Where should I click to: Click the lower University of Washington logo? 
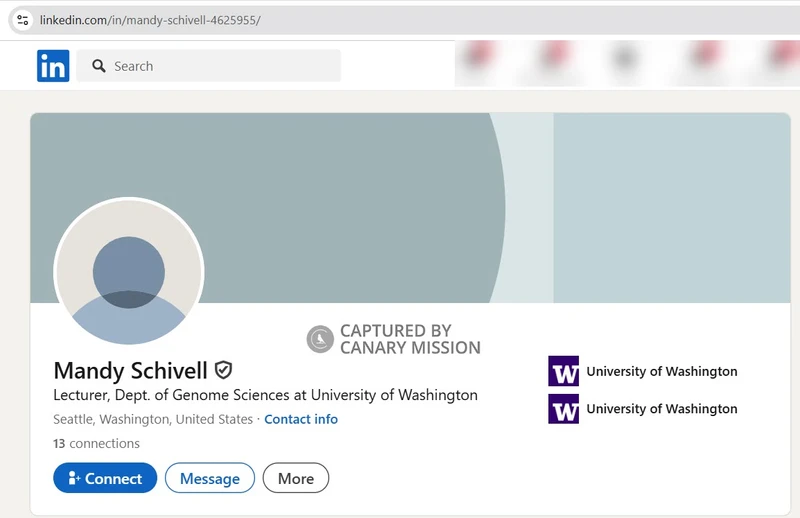(x=563, y=408)
